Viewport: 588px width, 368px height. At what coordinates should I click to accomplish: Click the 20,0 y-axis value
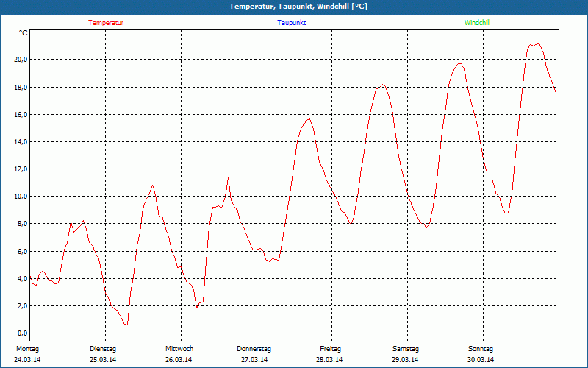coord(21,60)
